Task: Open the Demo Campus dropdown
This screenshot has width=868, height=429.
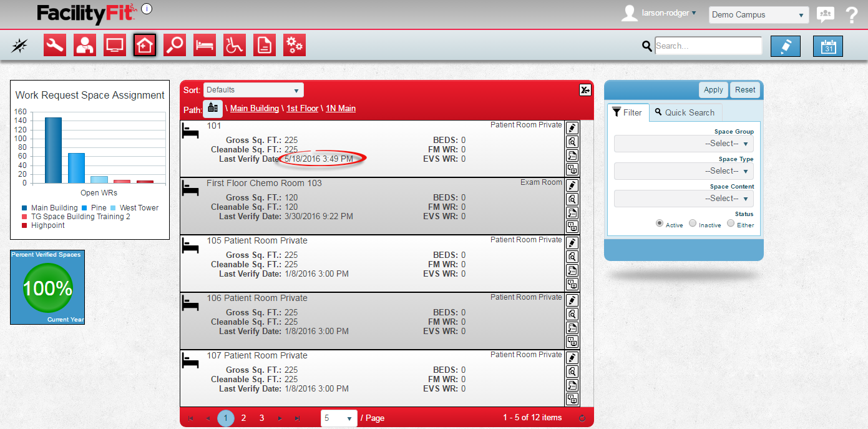Action: click(x=758, y=15)
